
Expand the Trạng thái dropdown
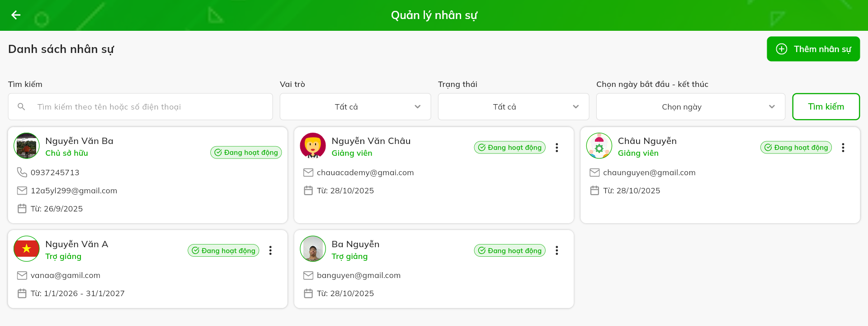tap(513, 107)
